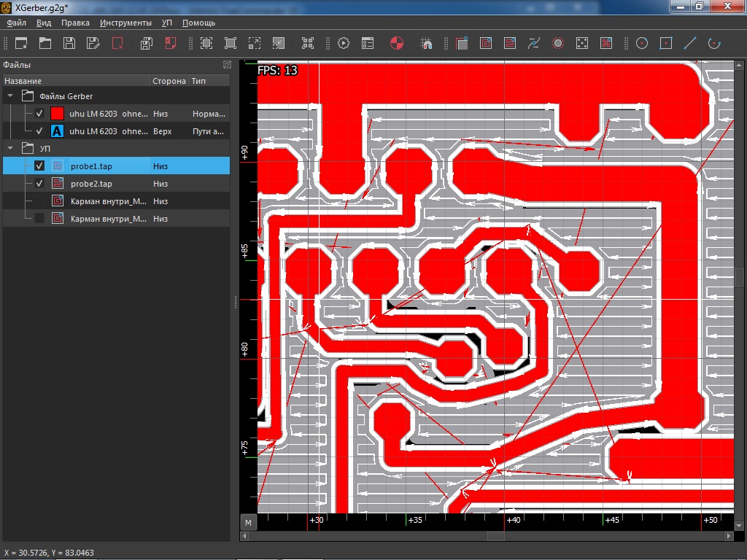
Task: Click the M button below ruler
Action: click(x=248, y=523)
